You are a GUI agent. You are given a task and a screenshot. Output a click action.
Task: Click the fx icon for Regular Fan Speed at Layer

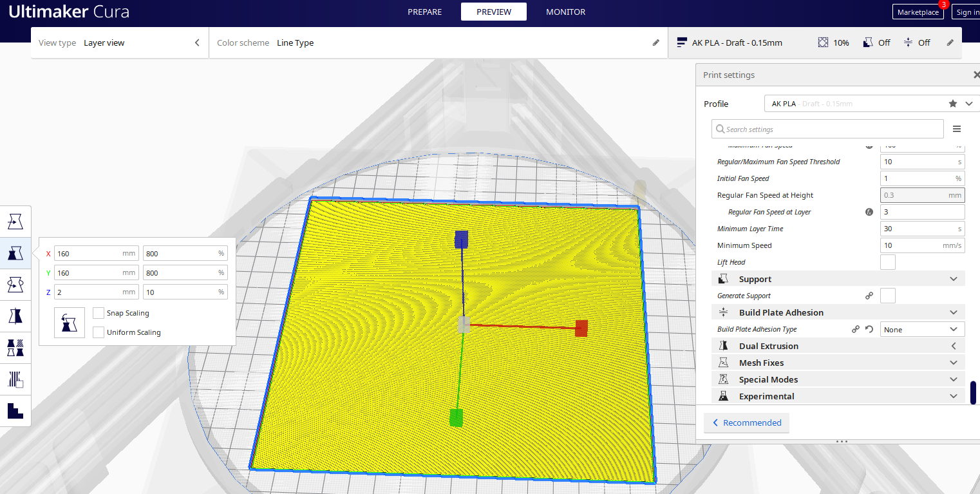coord(869,212)
